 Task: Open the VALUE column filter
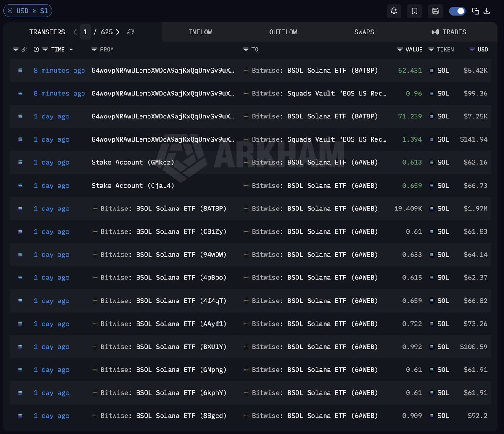pos(399,50)
